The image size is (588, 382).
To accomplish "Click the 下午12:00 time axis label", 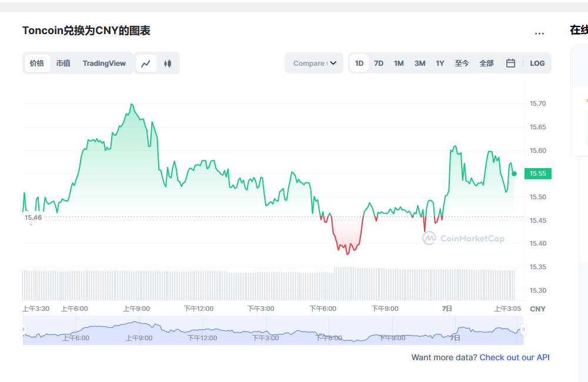I will (198, 309).
